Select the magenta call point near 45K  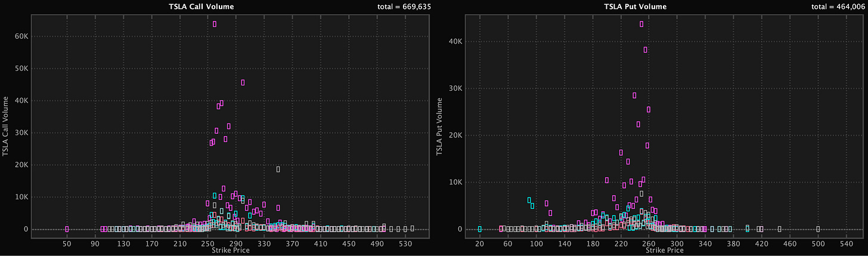click(243, 82)
